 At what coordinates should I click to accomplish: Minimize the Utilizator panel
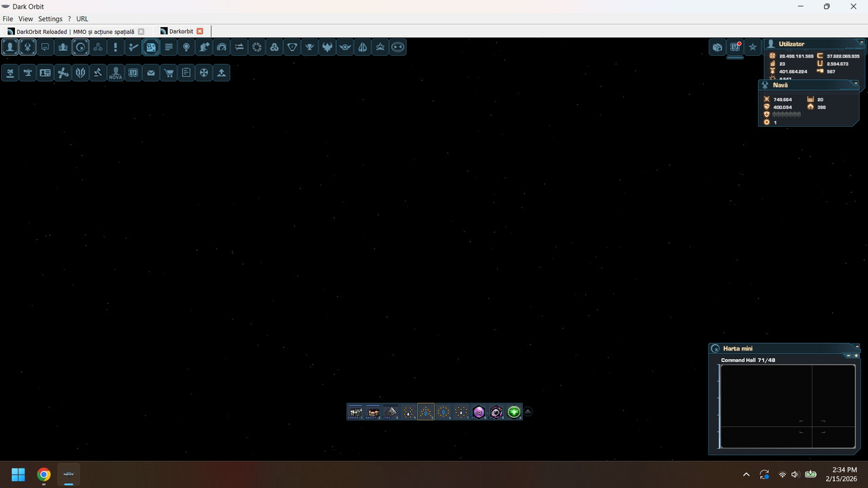tap(862, 42)
